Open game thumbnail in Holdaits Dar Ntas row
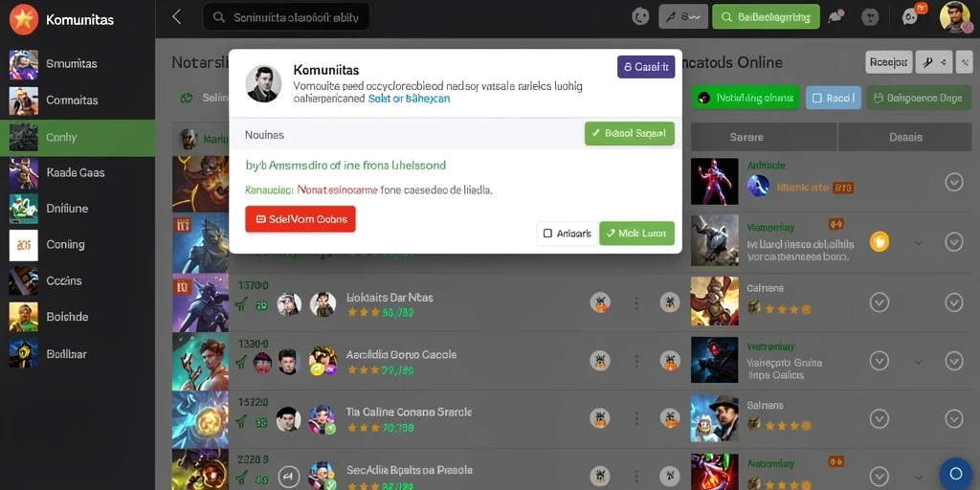This screenshot has width=980, height=490. pos(200,302)
